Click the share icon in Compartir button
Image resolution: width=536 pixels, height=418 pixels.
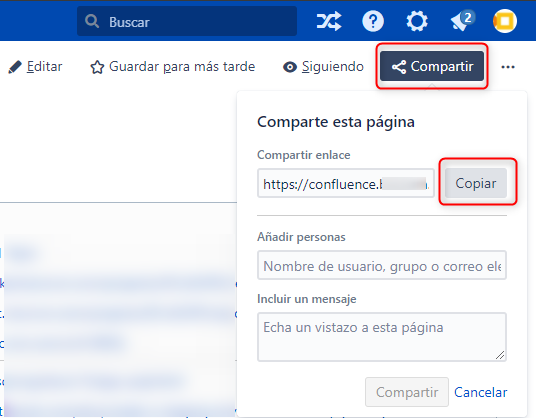pyautogui.click(x=399, y=67)
